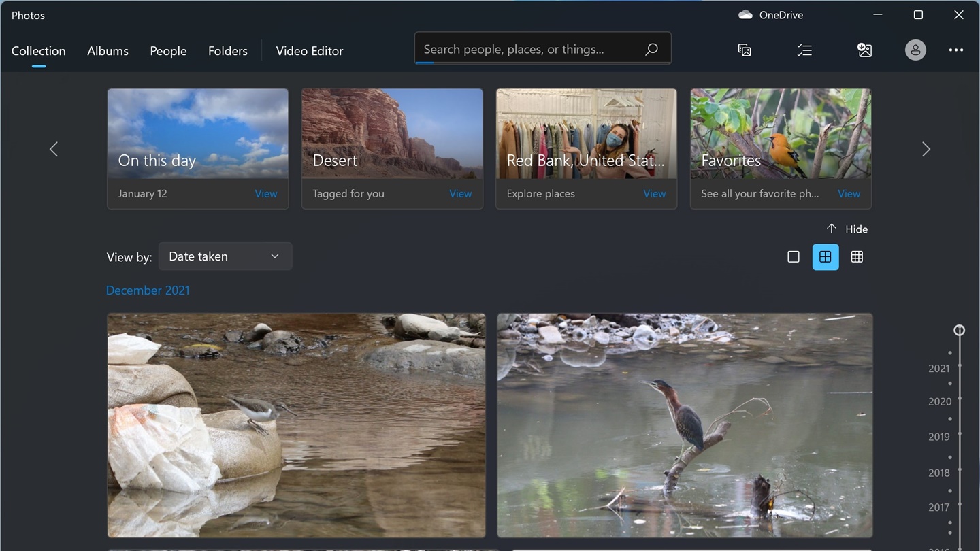Open the three-dot more options menu

click(x=956, y=50)
